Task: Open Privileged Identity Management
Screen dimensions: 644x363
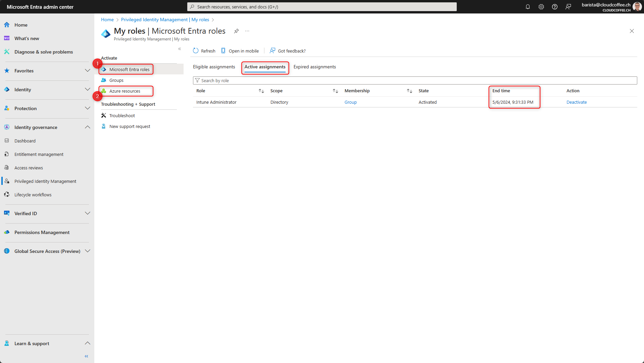Action: (x=45, y=181)
